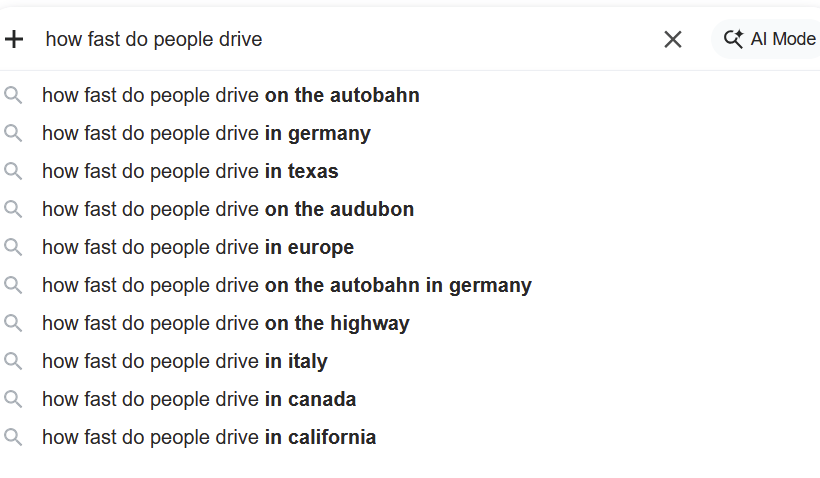820x478 pixels.
Task: Click the magnifier icon beside "in europe"
Action: (x=13, y=248)
